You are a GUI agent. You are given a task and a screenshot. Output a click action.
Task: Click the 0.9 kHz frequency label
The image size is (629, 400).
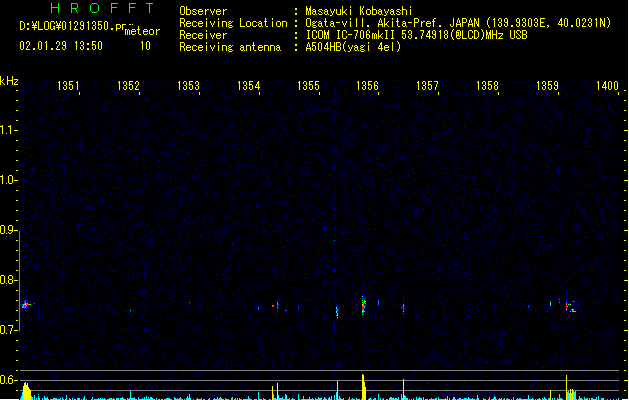pyautogui.click(x=8, y=230)
